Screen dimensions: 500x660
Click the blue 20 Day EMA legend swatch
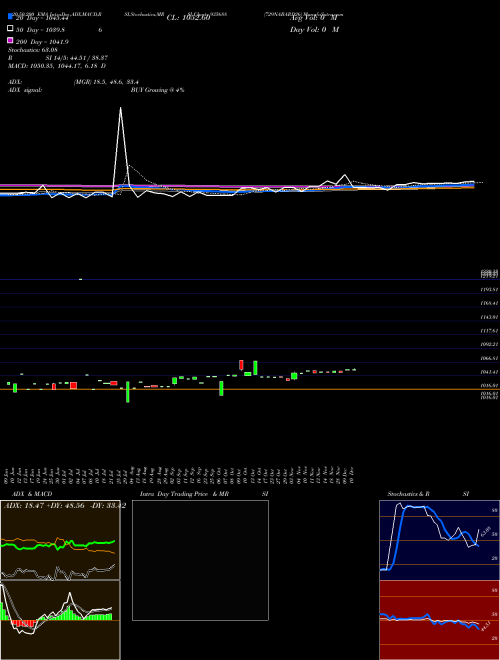pos(10,17)
